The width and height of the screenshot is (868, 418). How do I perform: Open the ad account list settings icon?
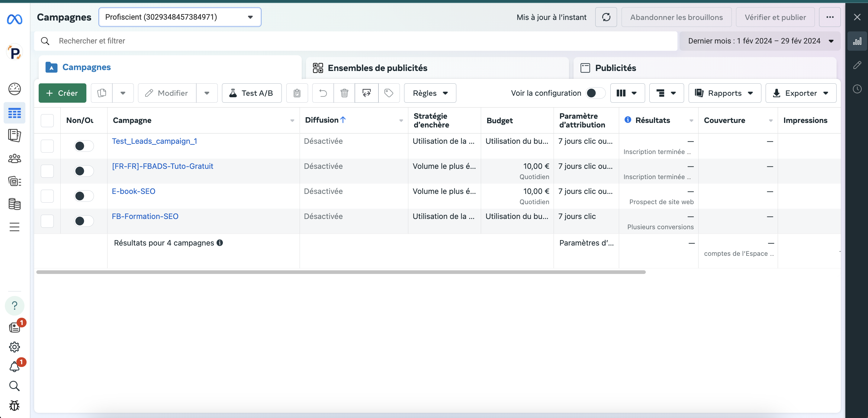(x=14, y=181)
